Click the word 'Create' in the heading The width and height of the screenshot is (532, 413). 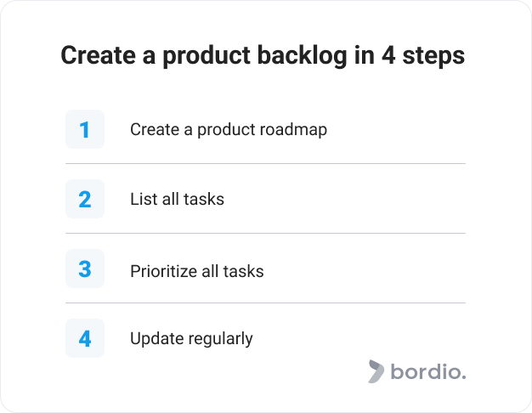tap(99, 55)
